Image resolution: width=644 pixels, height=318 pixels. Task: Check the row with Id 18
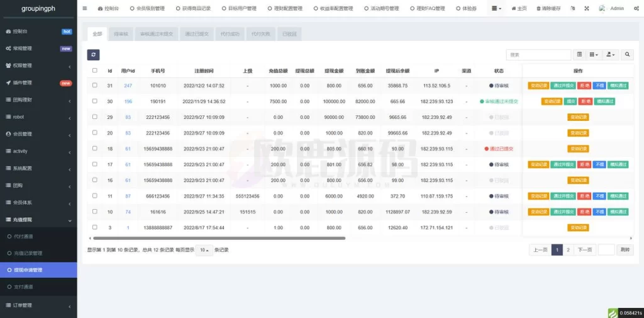pos(95,148)
